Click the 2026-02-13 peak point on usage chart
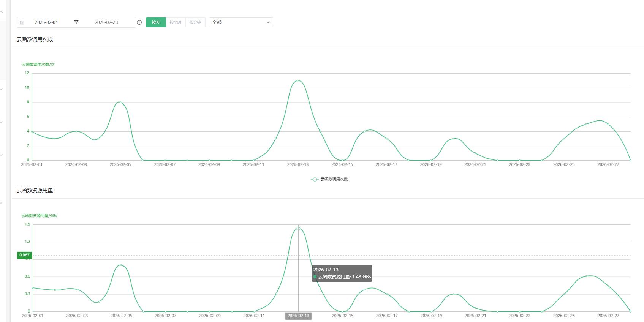This screenshot has height=322, width=644. click(298, 228)
